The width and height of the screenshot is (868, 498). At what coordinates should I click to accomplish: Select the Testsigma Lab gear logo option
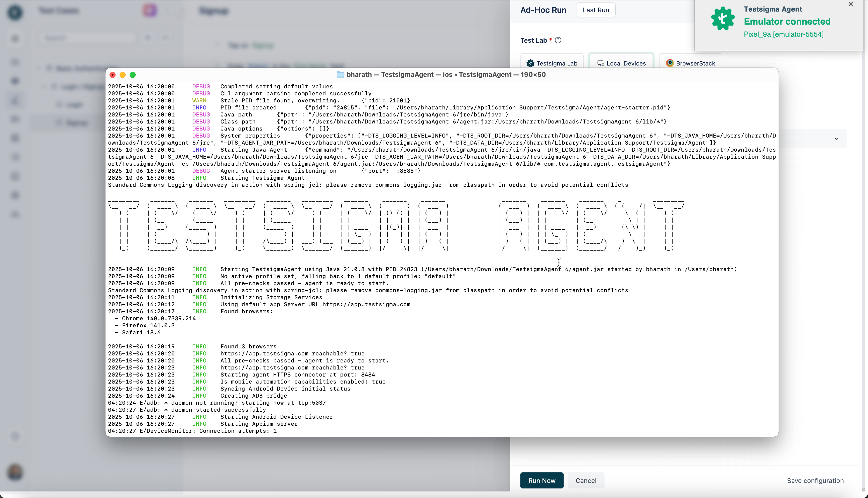coord(530,63)
